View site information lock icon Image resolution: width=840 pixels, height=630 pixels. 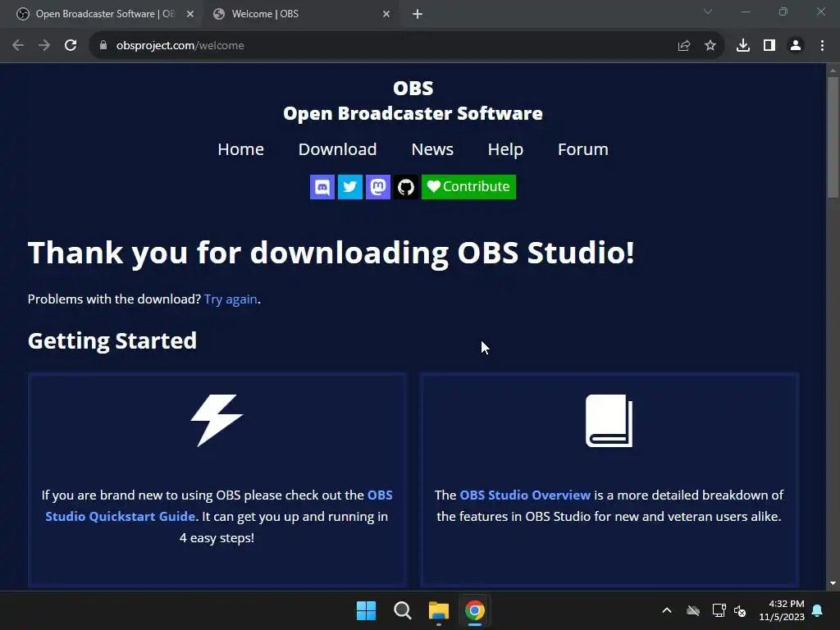pos(103,46)
